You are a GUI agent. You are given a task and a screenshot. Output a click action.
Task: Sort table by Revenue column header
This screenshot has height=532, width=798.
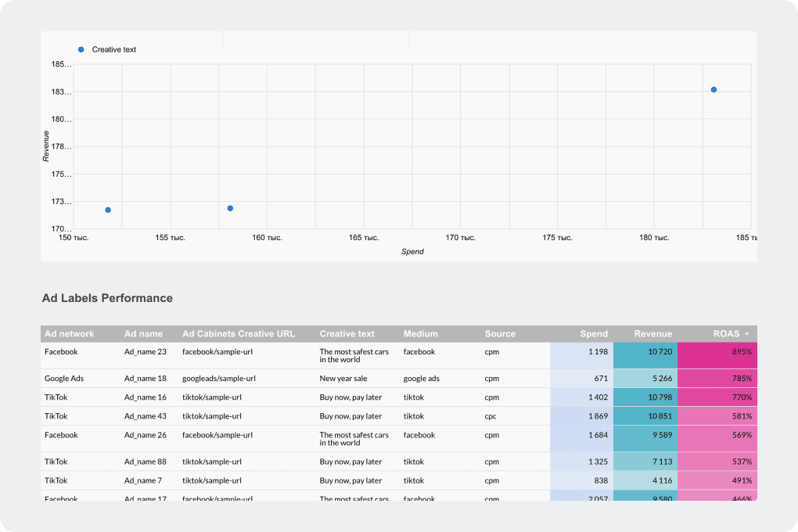653,334
